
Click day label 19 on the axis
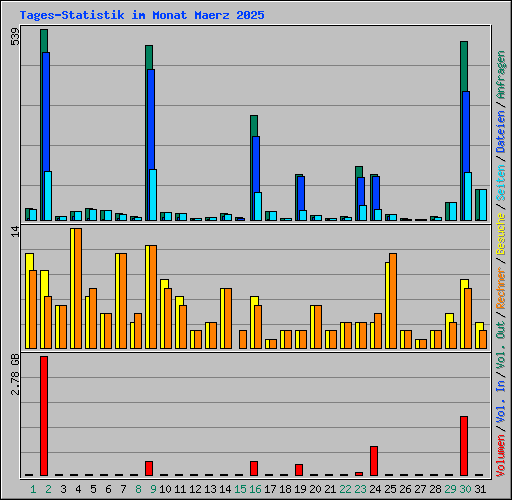[300, 489]
